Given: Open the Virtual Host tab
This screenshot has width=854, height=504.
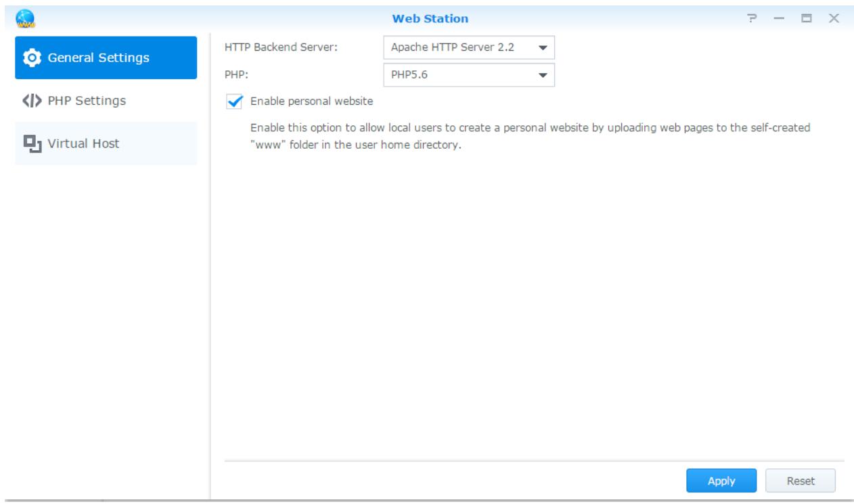Looking at the screenshot, I should pos(106,143).
